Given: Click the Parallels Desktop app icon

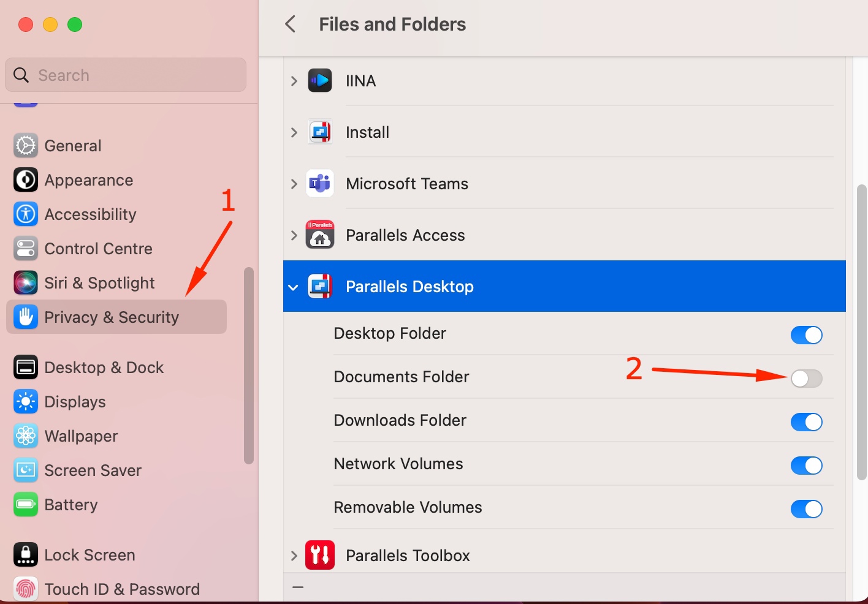Looking at the screenshot, I should pos(320,286).
